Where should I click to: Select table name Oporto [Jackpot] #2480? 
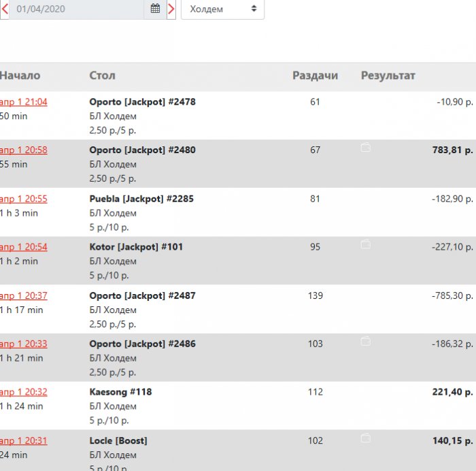click(x=142, y=150)
